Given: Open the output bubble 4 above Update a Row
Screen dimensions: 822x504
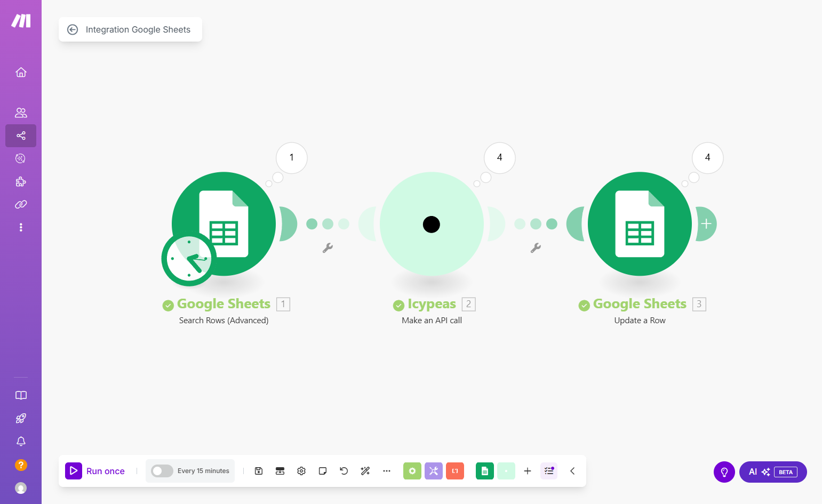Looking at the screenshot, I should coord(707,158).
